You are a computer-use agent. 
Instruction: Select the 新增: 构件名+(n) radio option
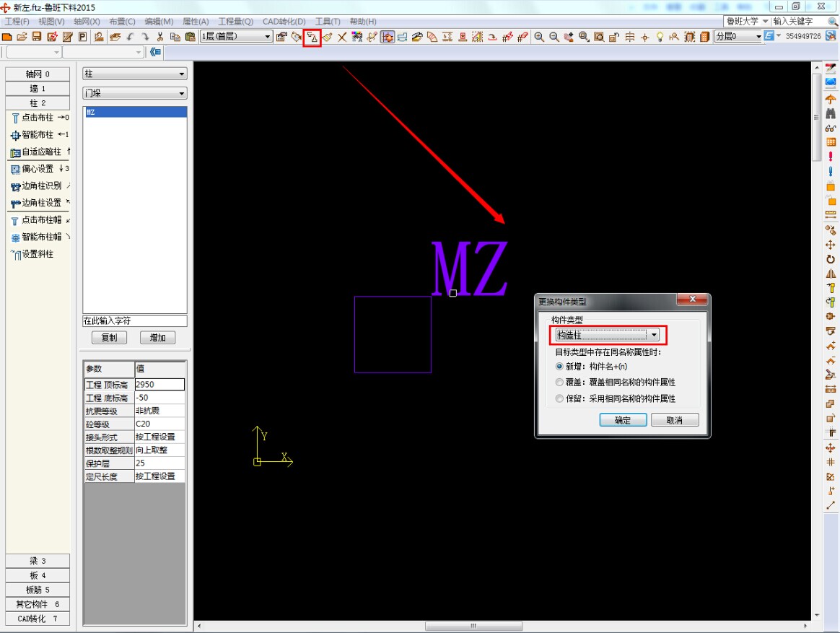click(559, 367)
